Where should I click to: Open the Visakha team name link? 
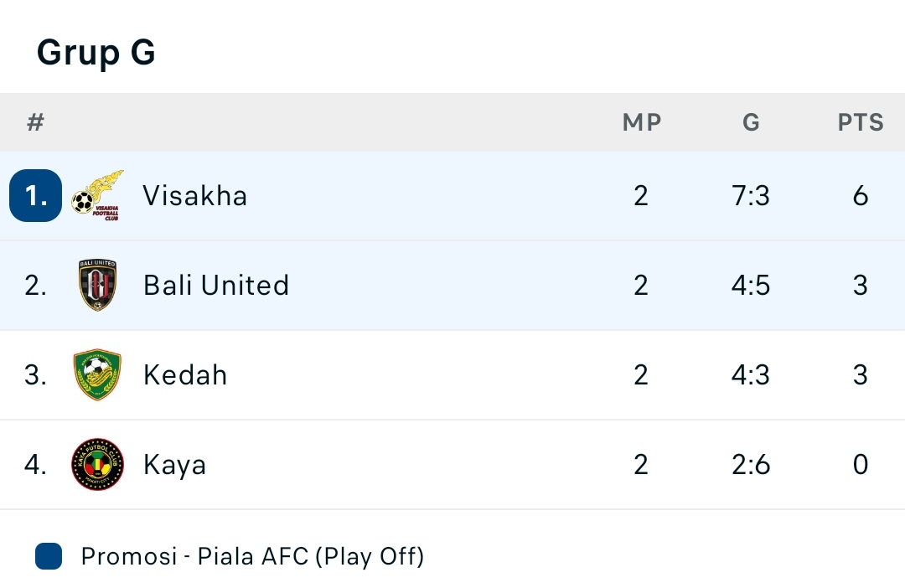point(195,196)
